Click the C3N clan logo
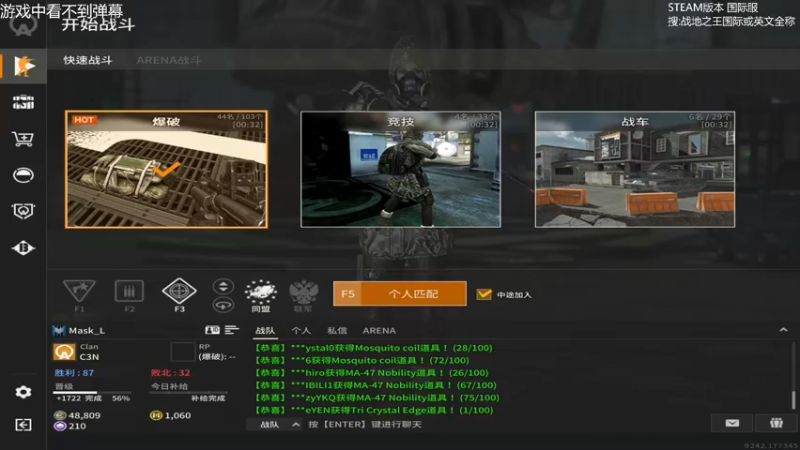This screenshot has height=450, width=800. pos(64,352)
